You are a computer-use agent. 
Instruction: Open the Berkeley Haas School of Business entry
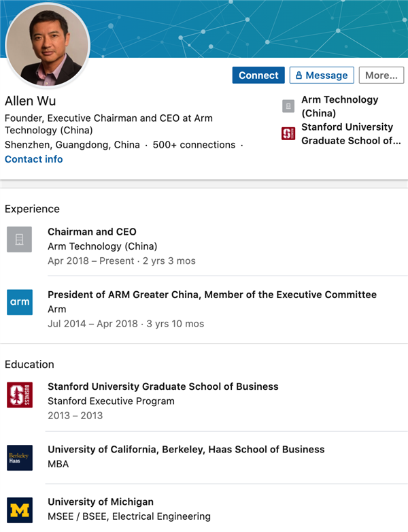click(186, 450)
